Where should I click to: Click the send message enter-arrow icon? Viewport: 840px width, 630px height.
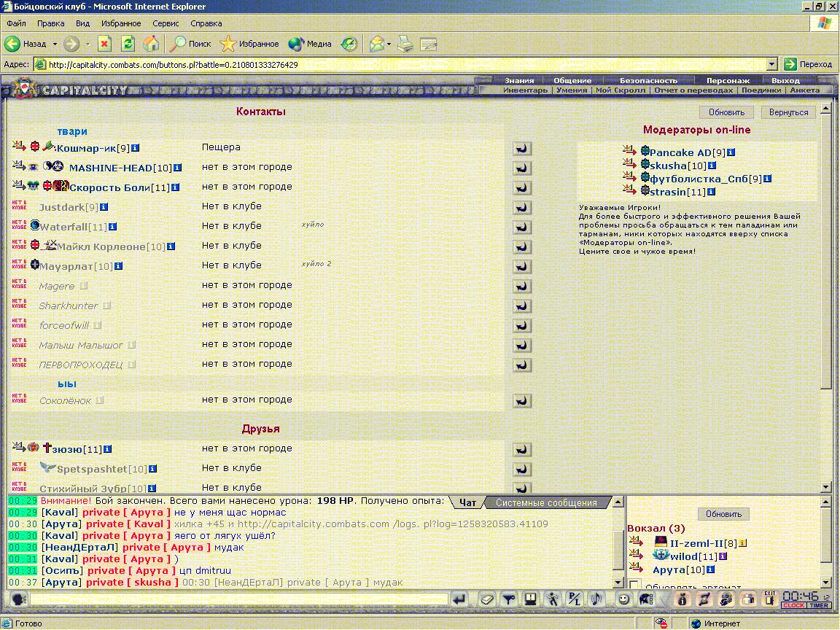coord(459,599)
